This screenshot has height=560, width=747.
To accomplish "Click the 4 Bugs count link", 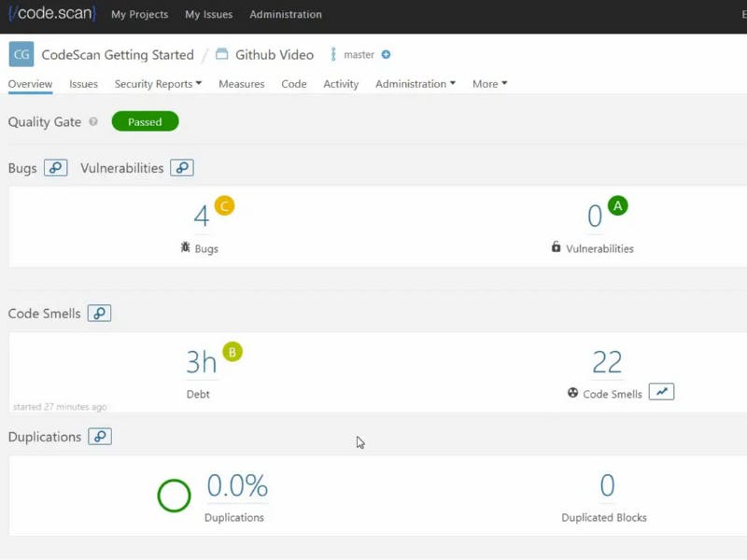I will point(201,217).
